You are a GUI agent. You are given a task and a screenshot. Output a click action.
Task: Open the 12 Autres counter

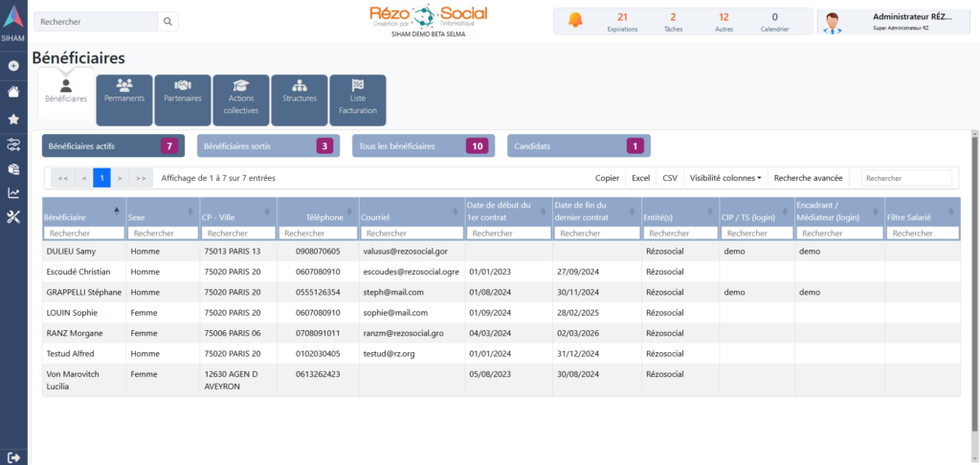coord(724,21)
